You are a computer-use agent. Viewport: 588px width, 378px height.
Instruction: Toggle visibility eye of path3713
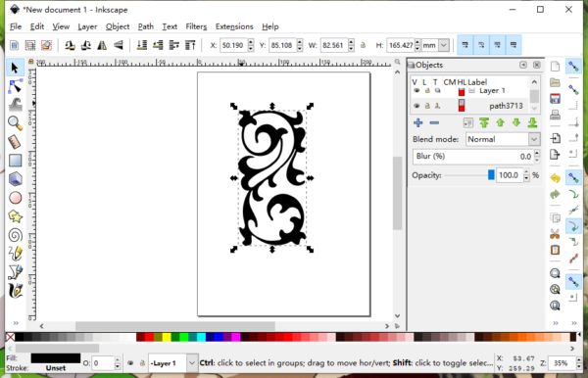(416, 106)
